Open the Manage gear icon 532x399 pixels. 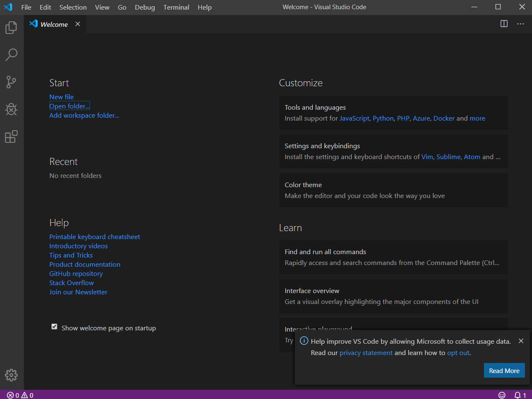[11, 375]
